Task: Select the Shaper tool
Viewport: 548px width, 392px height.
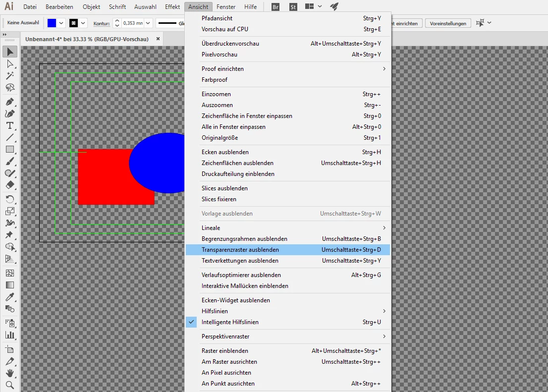Action: pyautogui.click(x=10, y=173)
